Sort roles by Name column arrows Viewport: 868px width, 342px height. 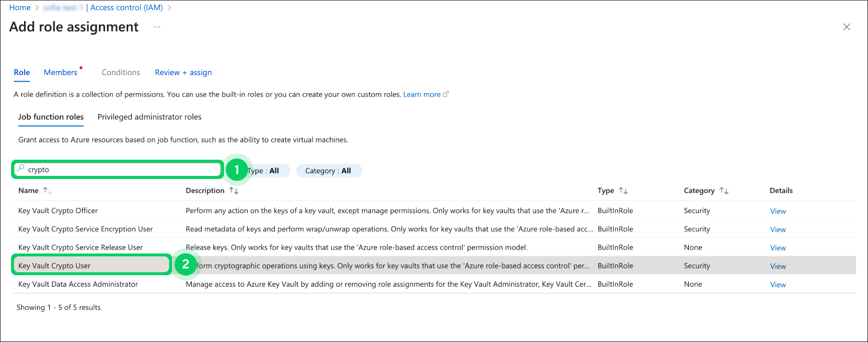click(47, 190)
